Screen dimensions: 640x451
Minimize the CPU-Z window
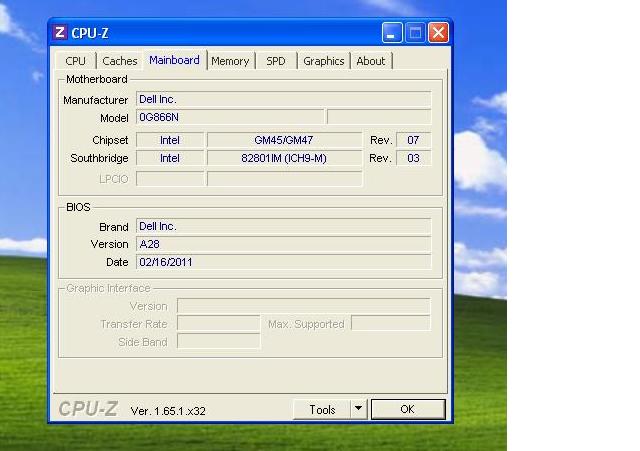click(392, 32)
